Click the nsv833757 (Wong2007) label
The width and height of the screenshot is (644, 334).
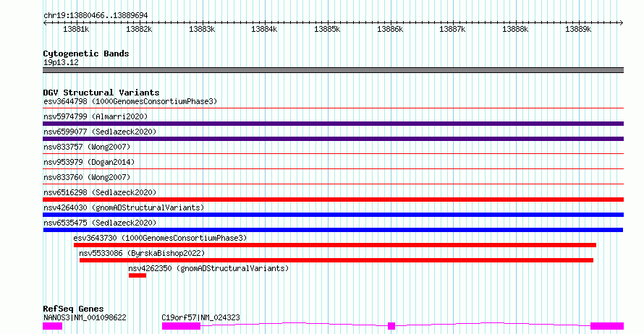point(87,147)
